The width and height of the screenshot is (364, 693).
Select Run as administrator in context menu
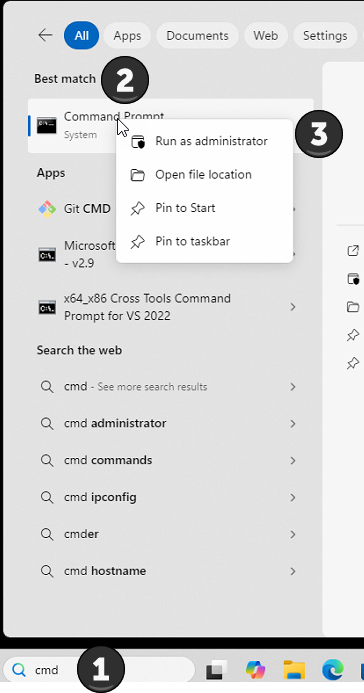pyautogui.click(x=204, y=141)
